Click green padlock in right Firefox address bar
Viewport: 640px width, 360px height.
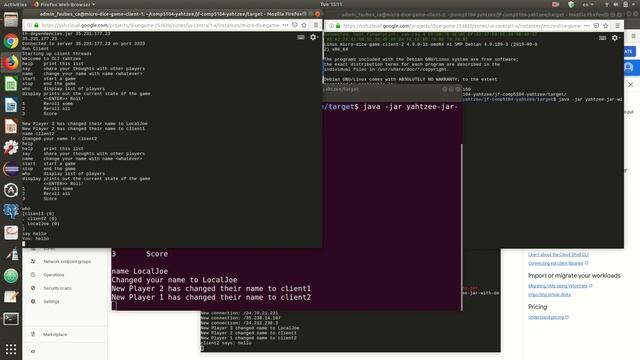(x=338, y=26)
